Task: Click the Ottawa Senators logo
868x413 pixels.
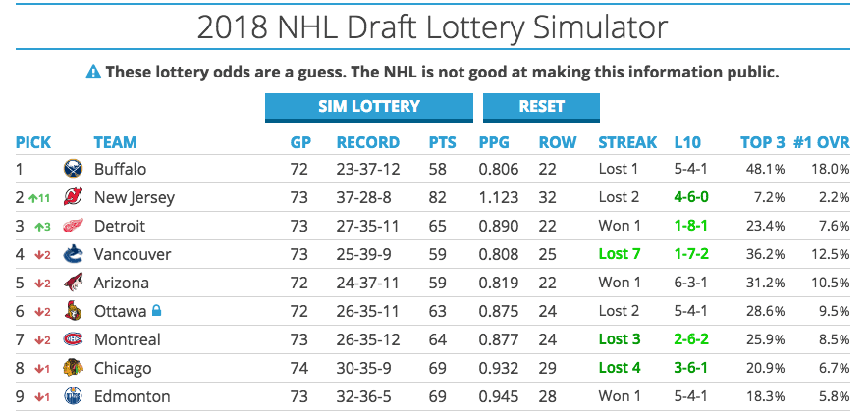Action: (74, 311)
